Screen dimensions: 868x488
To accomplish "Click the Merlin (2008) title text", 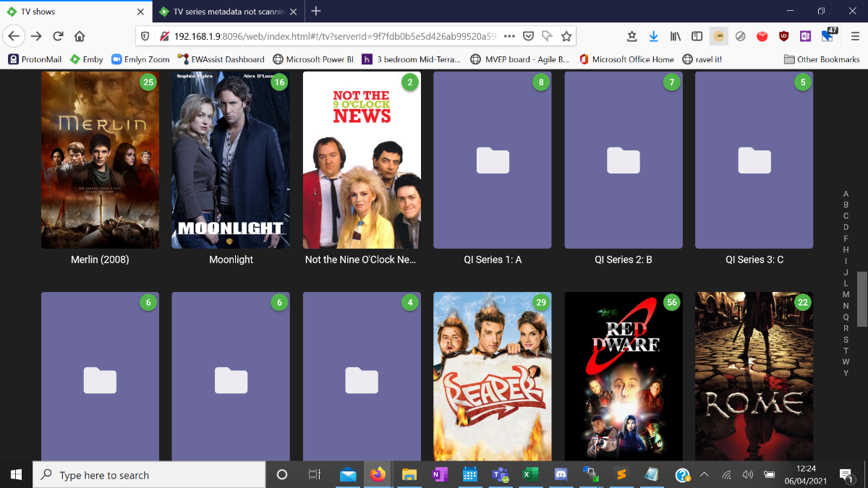I will (100, 260).
